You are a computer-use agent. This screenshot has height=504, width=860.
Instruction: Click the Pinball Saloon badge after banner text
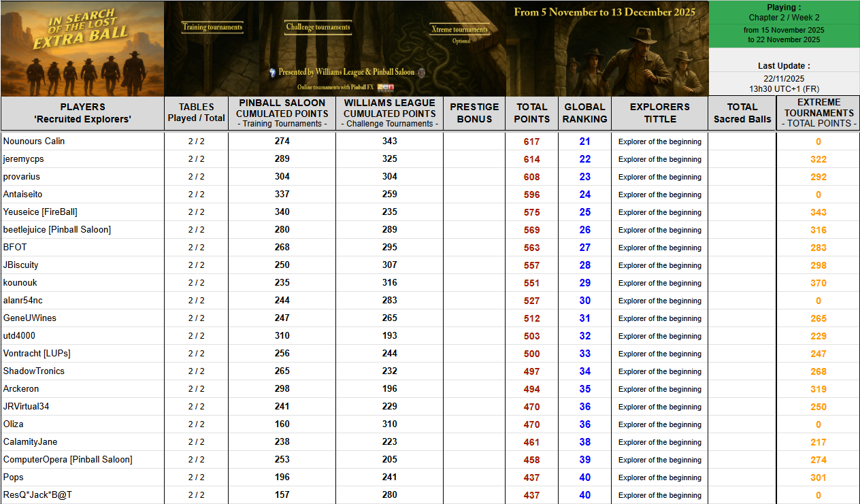coord(421,72)
